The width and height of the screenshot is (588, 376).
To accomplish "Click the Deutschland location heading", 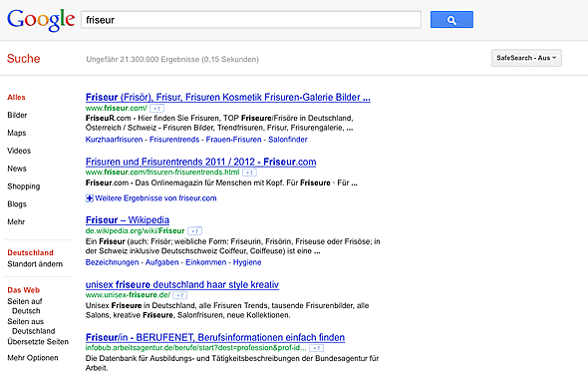I will [x=30, y=252].
